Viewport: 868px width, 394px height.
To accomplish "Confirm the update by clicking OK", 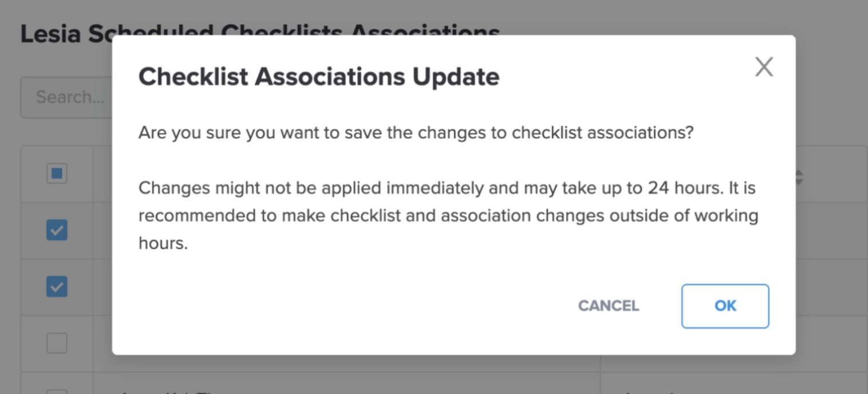I will click(x=724, y=306).
